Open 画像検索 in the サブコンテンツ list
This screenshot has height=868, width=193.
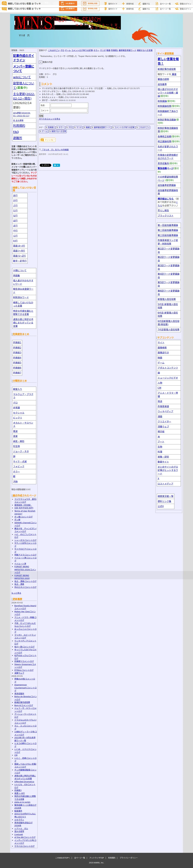coord(162,347)
